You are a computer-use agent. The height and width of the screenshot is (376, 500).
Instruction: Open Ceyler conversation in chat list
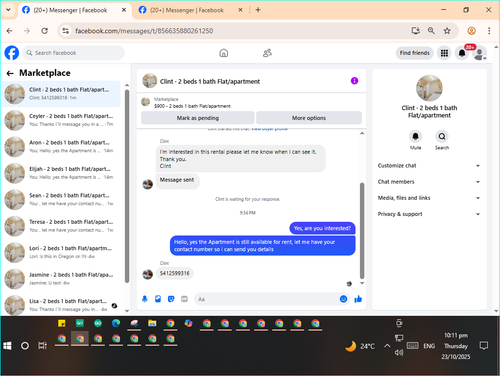click(62, 120)
